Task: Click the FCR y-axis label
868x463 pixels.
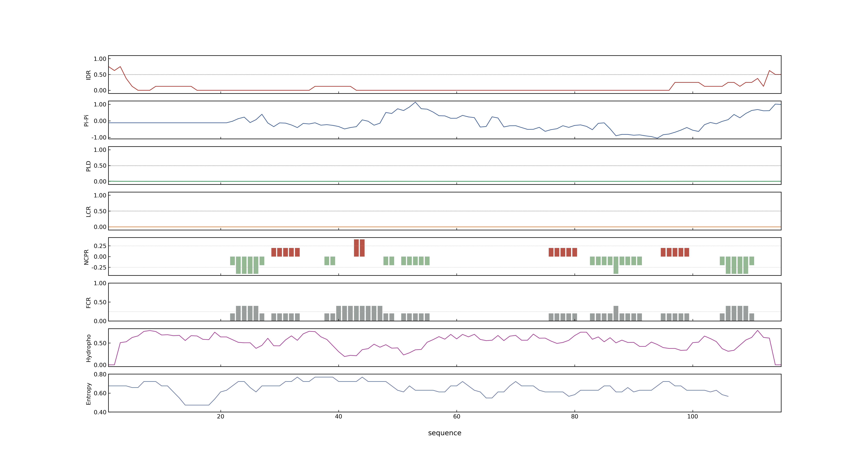Action: (88, 303)
